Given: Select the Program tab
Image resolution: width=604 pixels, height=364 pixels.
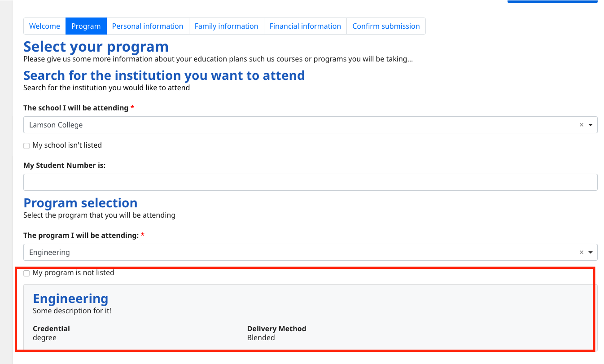Looking at the screenshot, I should (x=86, y=26).
